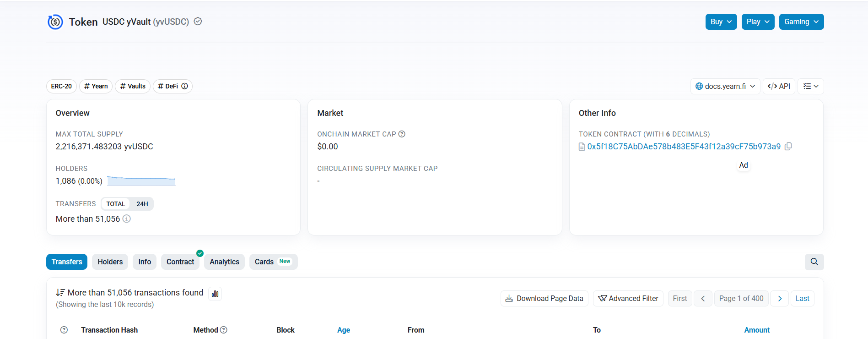Select the DeFi hashtag label
The height and width of the screenshot is (339, 868).
(173, 86)
